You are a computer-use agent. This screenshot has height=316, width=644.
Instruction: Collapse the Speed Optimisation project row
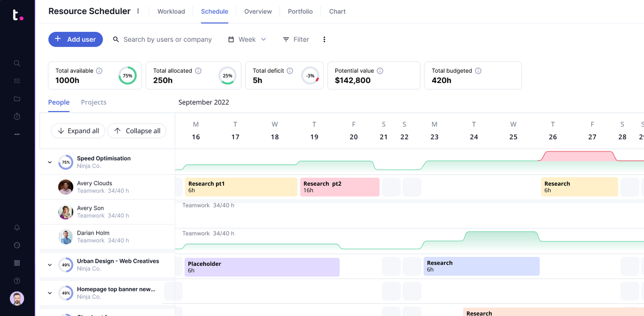click(50, 162)
